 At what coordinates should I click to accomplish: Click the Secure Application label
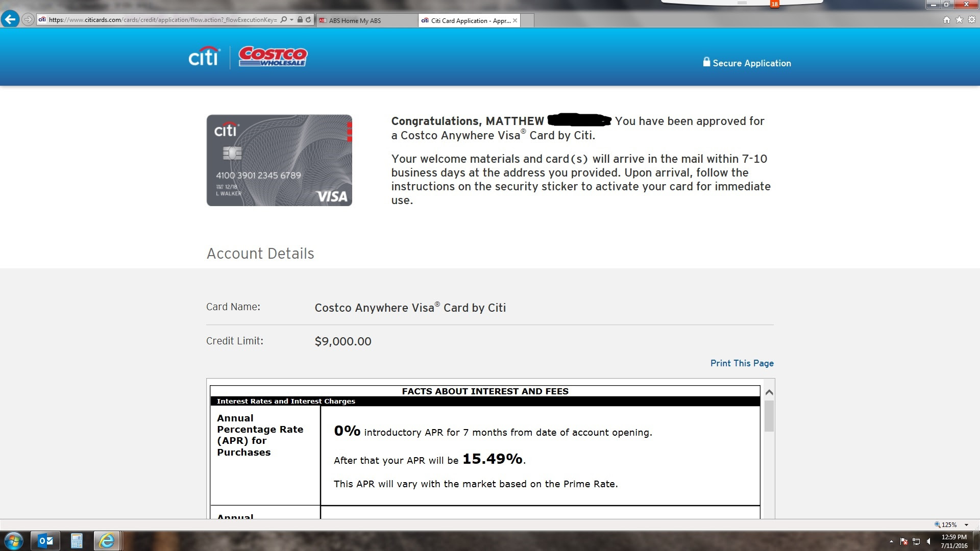click(752, 63)
